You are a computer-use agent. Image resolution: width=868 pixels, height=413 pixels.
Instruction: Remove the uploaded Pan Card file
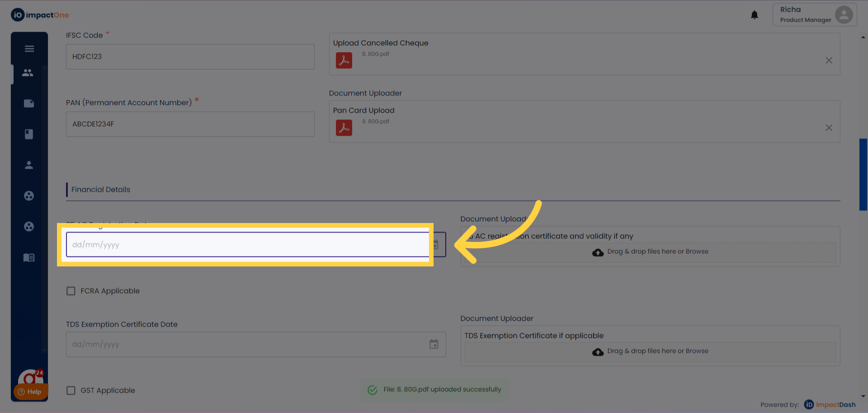[x=829, y=128]
